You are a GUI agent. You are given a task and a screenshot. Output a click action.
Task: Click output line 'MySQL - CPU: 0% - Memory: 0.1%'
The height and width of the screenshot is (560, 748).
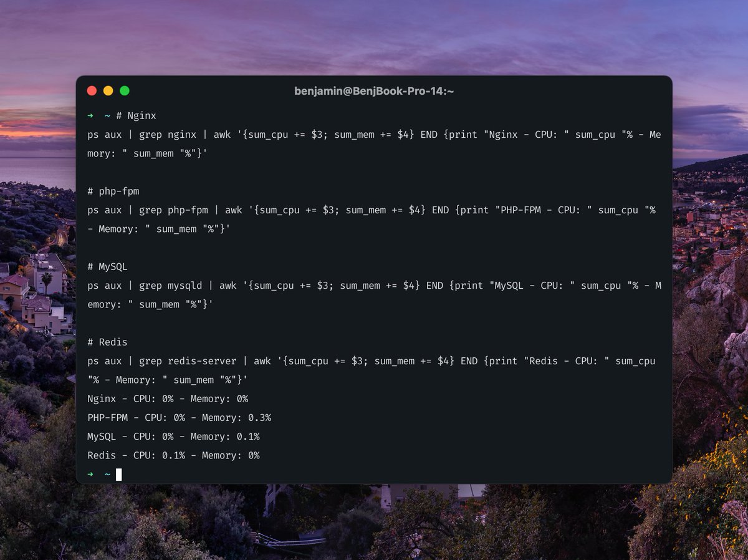click(x=174, y=437)
